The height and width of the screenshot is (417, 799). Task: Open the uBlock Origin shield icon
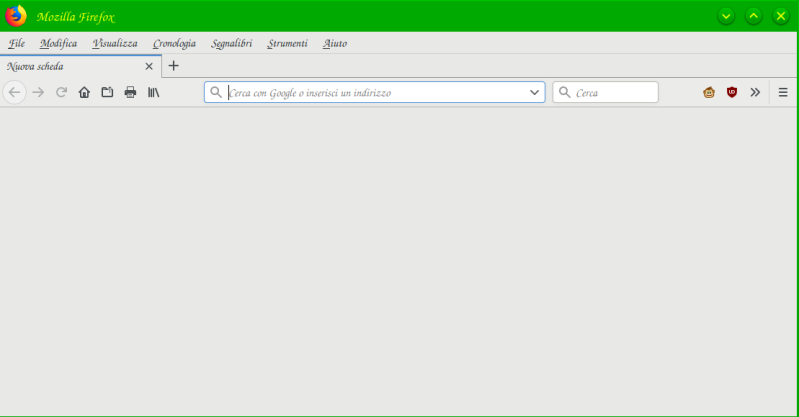[x=732, y=92]
